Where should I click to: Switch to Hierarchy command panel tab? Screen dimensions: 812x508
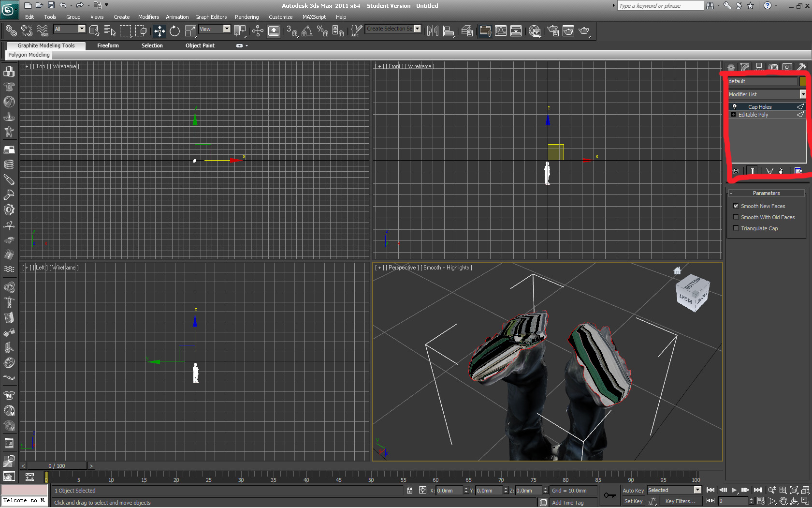[x=759, y=67]
